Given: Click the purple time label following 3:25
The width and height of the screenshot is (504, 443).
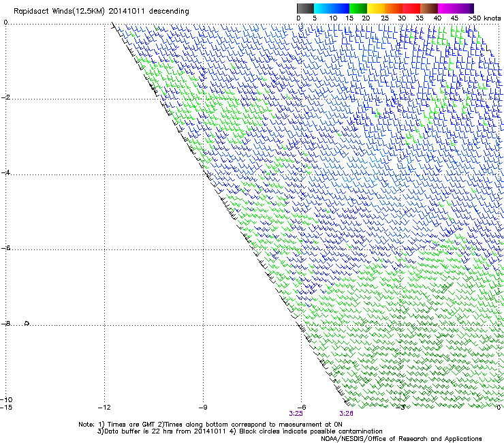Looking at the screenshot, I should click(346, 414).
